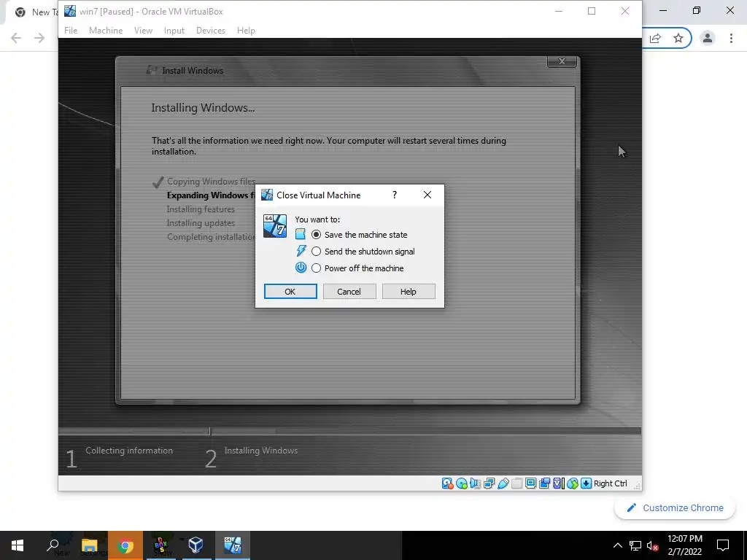The image size is (747, 560).
Task: Open File Explorer from taskbar
Action: point(90,545)
